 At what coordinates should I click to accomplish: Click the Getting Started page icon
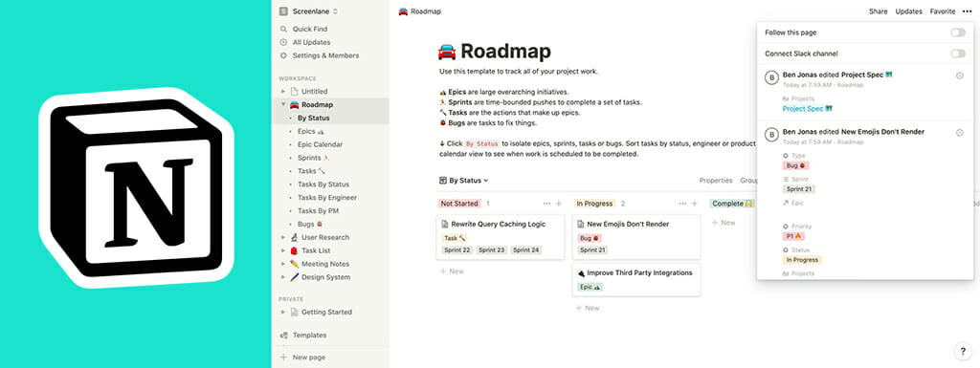(x=295, y=312)
